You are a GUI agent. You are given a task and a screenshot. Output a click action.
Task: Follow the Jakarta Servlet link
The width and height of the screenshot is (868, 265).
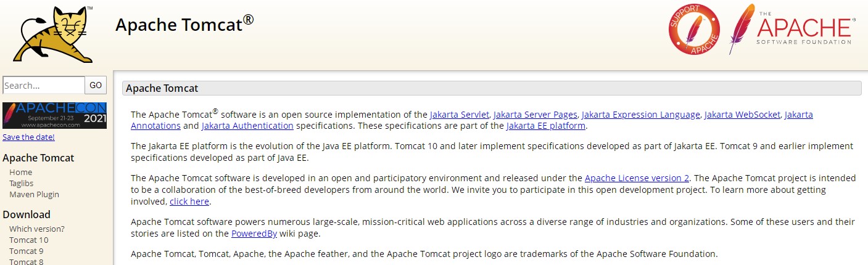[x=460, y=115]
